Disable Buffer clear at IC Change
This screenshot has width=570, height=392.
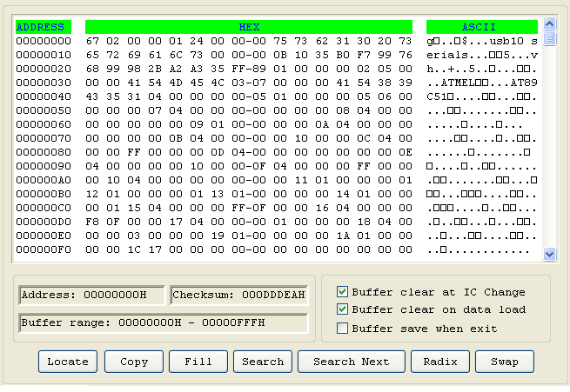pyautogui.click(x=342, y=292)
